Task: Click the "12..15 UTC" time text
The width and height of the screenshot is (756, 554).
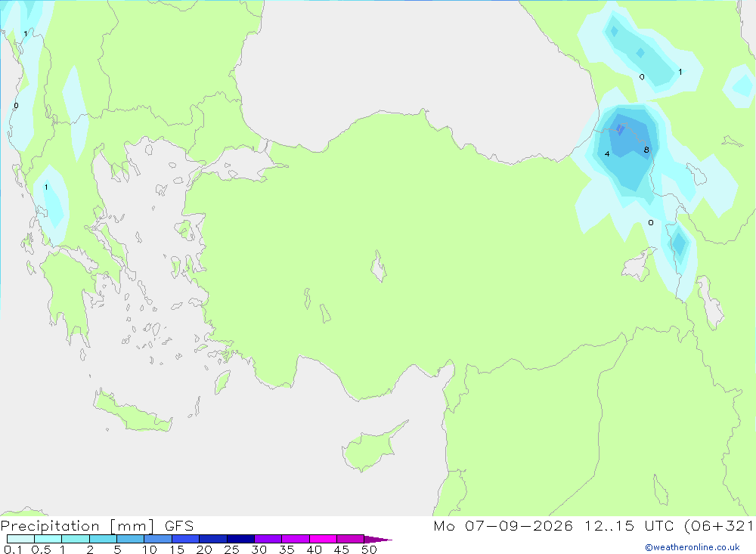Action: click(629, 526)
